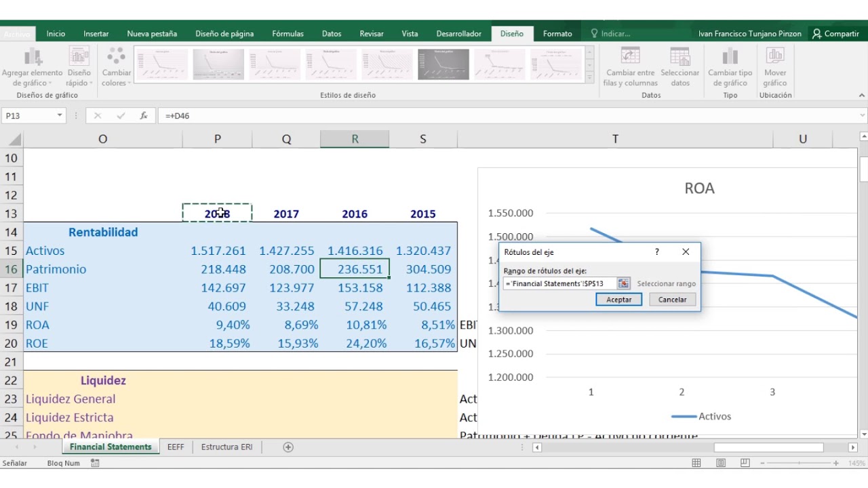
Task: Click the zoom out minus button
Action: click(x=763, y=463)
